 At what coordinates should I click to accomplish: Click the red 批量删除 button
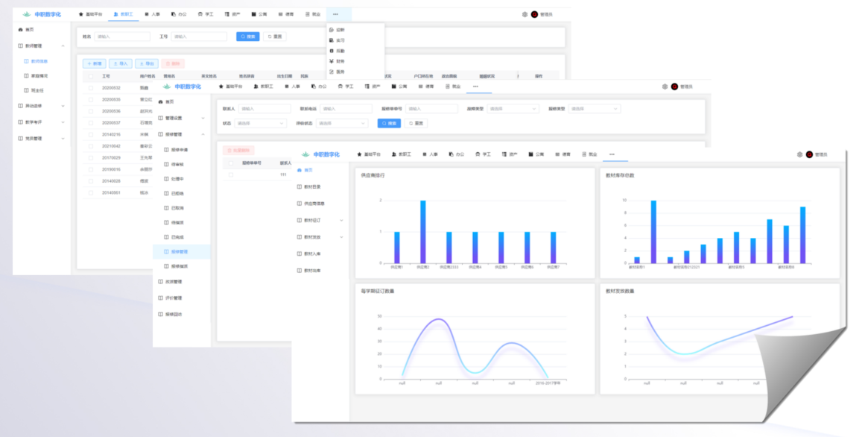pyautogui.click(x=240, y=150)
